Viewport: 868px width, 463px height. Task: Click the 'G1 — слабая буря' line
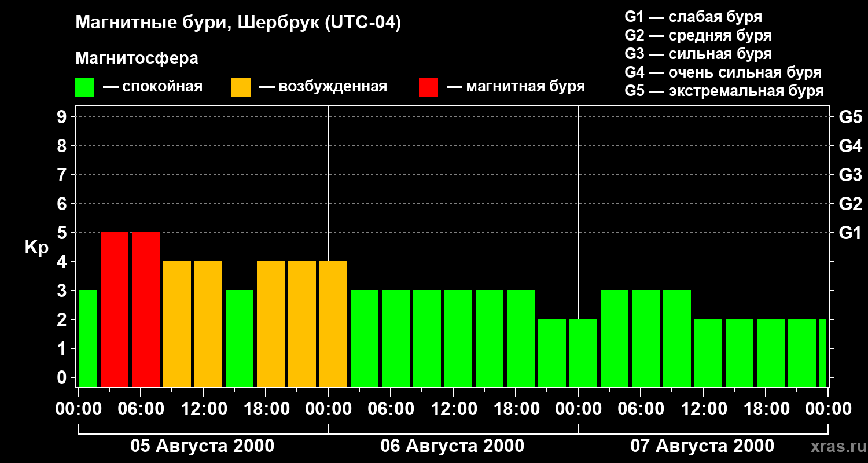(x=693, y=17)
